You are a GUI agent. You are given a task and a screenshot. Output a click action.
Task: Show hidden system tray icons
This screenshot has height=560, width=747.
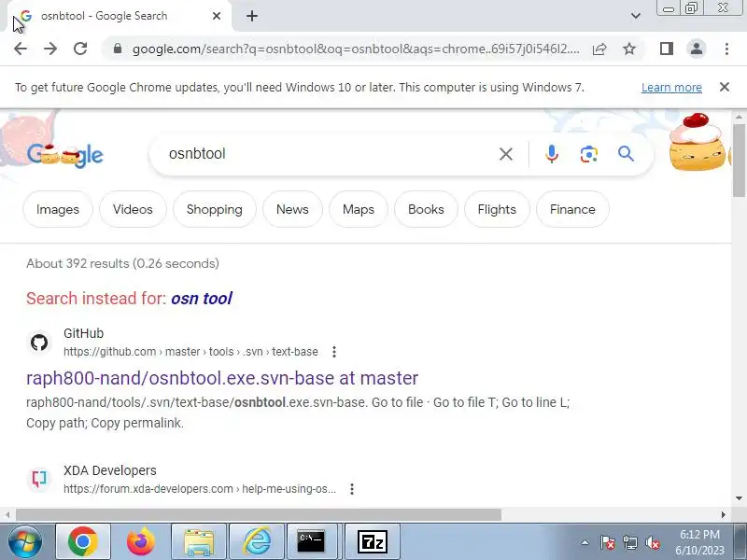(x=585, y=542)
